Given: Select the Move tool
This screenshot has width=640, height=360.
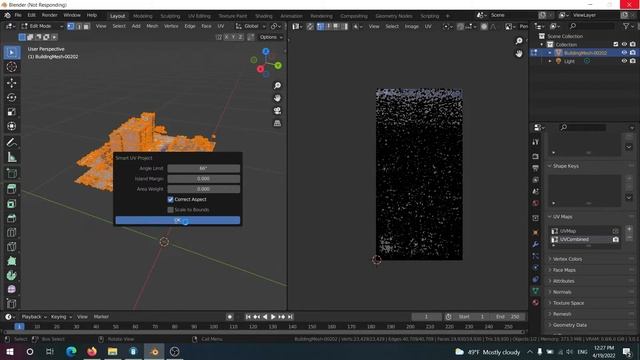Looking at the screenshot, I should (x=11, y=83).
